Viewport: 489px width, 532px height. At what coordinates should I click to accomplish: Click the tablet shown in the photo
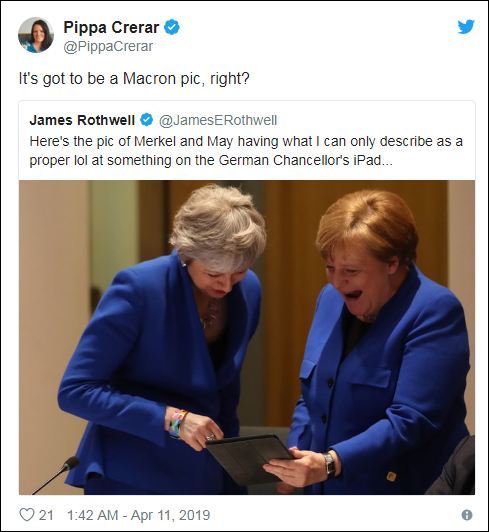coord(251,459)
